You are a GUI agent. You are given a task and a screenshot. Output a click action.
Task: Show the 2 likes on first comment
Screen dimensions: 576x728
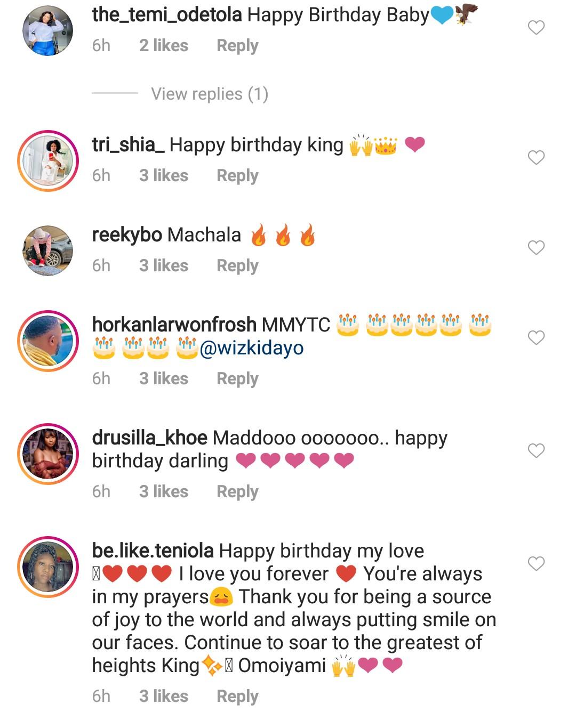point(163,46)
